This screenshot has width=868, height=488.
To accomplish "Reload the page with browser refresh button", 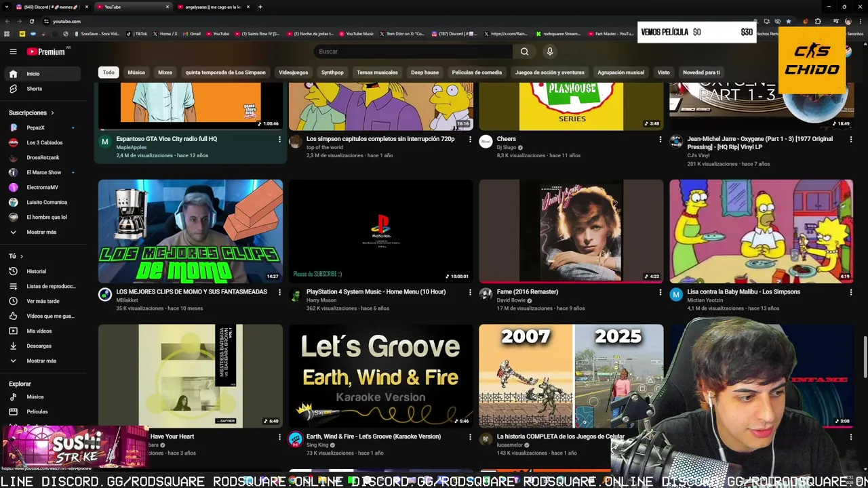I will (32, 21).
